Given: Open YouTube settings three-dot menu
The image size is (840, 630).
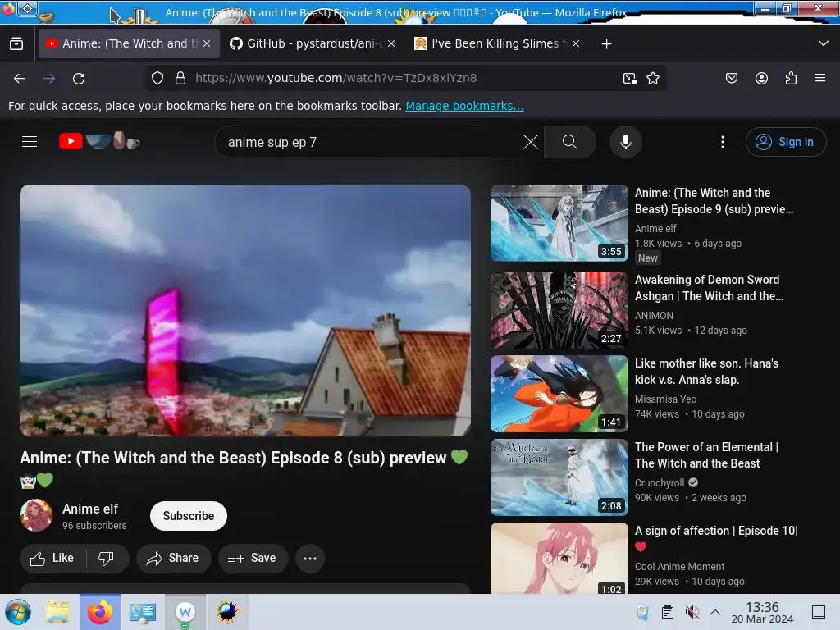Looking at the screenshot, I should pos(722,142).
